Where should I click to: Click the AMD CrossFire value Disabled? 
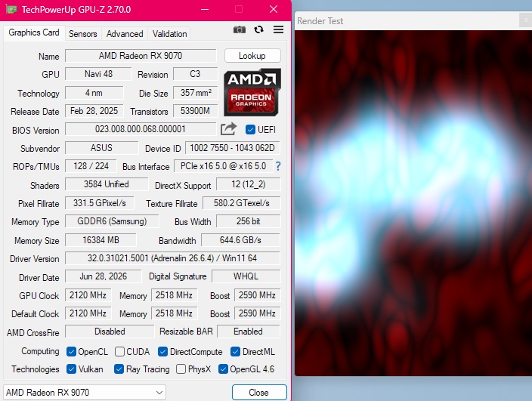pyautogui.click(x=110, y=332)
